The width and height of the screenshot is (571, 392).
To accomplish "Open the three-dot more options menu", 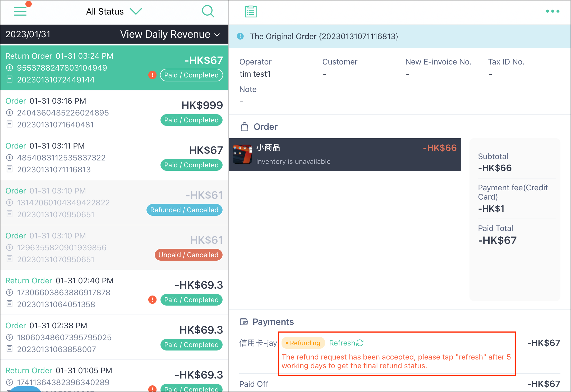I will [x=553, y=11].
